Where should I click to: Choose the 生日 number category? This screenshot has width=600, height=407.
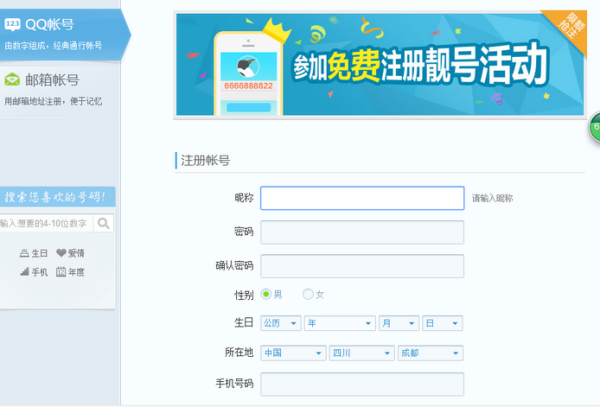(x=34, y=253)
